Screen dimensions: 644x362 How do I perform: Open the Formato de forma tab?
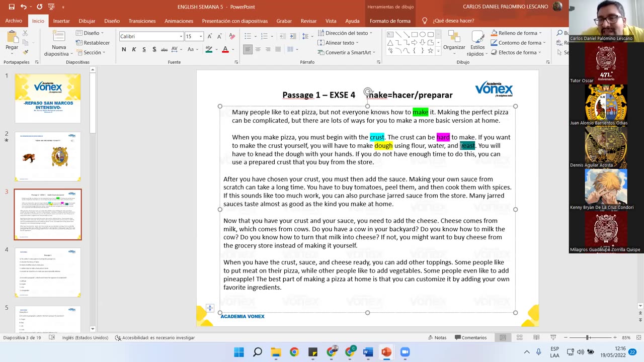pos(390,21)
